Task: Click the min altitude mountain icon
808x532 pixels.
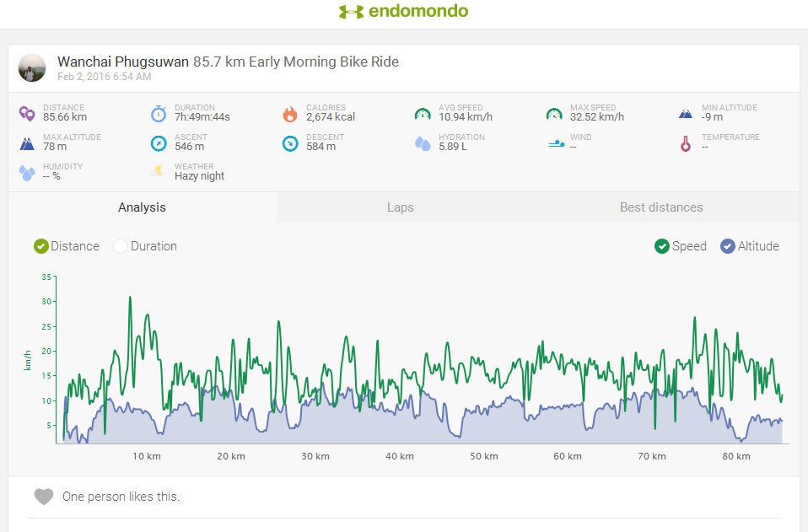Action: [686, 114]
